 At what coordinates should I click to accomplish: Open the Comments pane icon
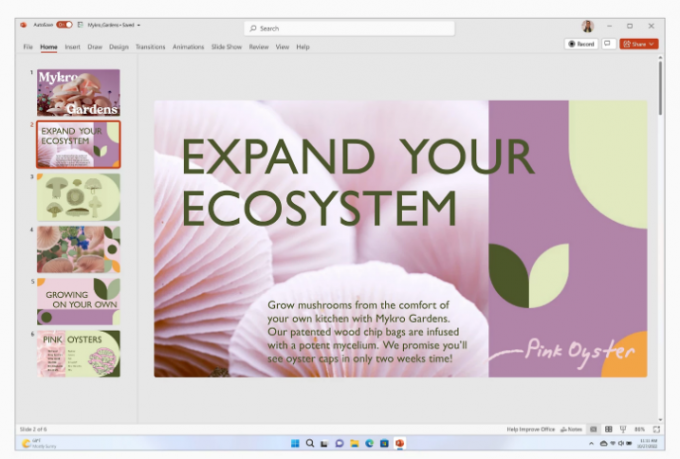pyautogui.click(x=608, y=44)
